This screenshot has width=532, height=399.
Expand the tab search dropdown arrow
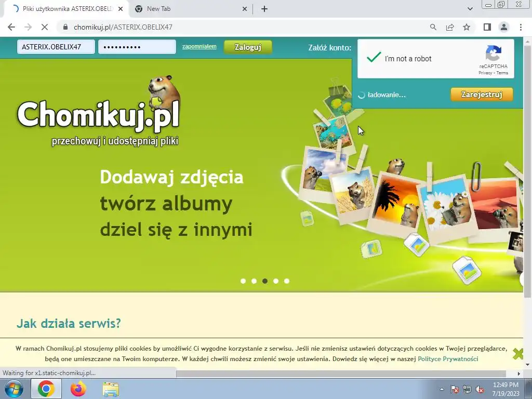pyautogui.click(x=470, y=9)
